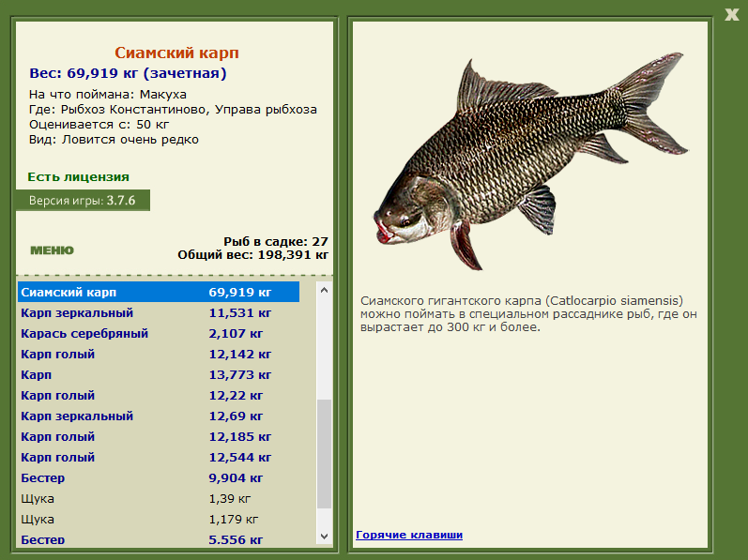Screen dimensions: 748x560
Task: Click the scrollbar up arrow in fish list
Action: (325, 290)
